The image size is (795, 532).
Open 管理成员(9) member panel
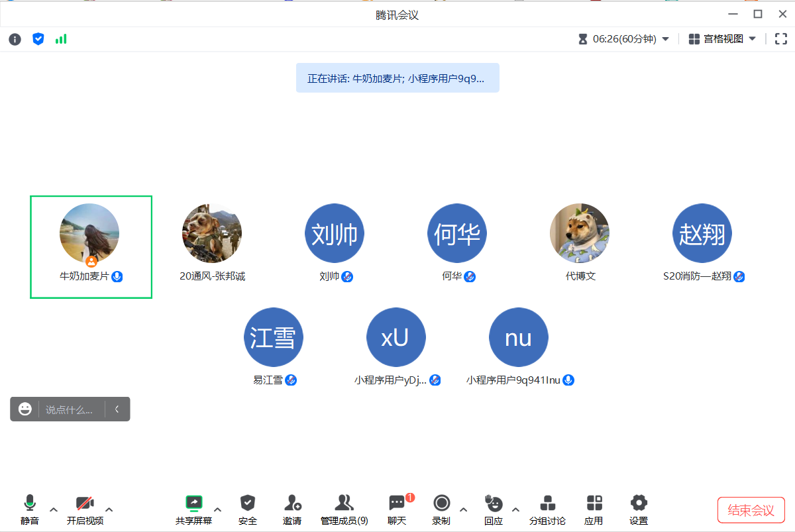(344, 509)
